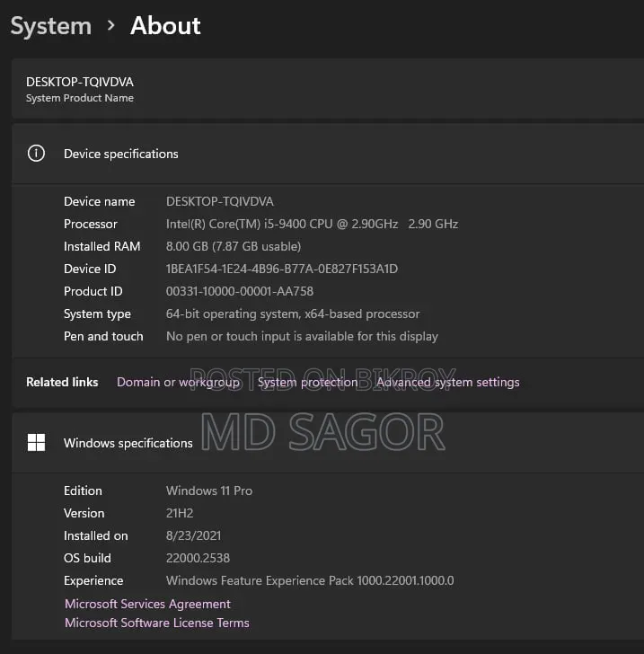Screen dimensions: 644x654
Task: Select OS build value 22000.2538
Action: pos(198,558)
